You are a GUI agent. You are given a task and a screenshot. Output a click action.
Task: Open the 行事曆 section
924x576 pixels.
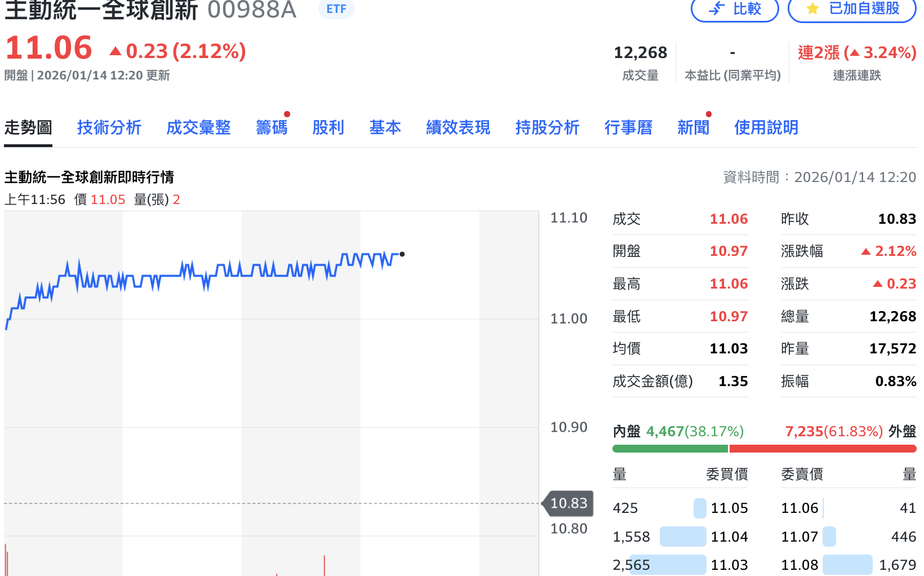coord(628,127)
